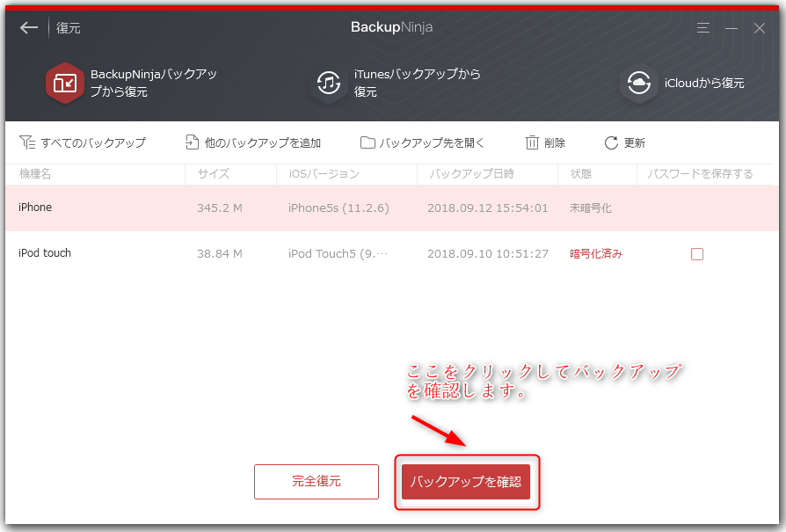Sort by iOSバージョン column header
This screenshot has width=786, height=532.
[x=324, y=174]
